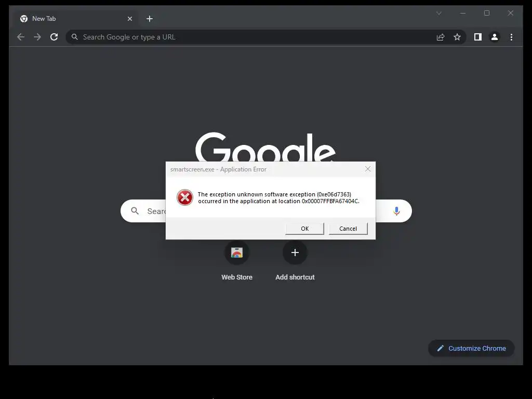Image resolution: width=532 pixels, height=399 pixels.
Task: Minimize the Chrome window
Action: 463,13
